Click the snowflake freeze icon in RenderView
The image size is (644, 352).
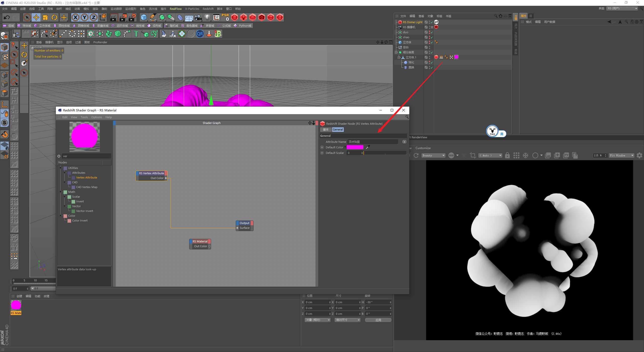coord(526,155)
